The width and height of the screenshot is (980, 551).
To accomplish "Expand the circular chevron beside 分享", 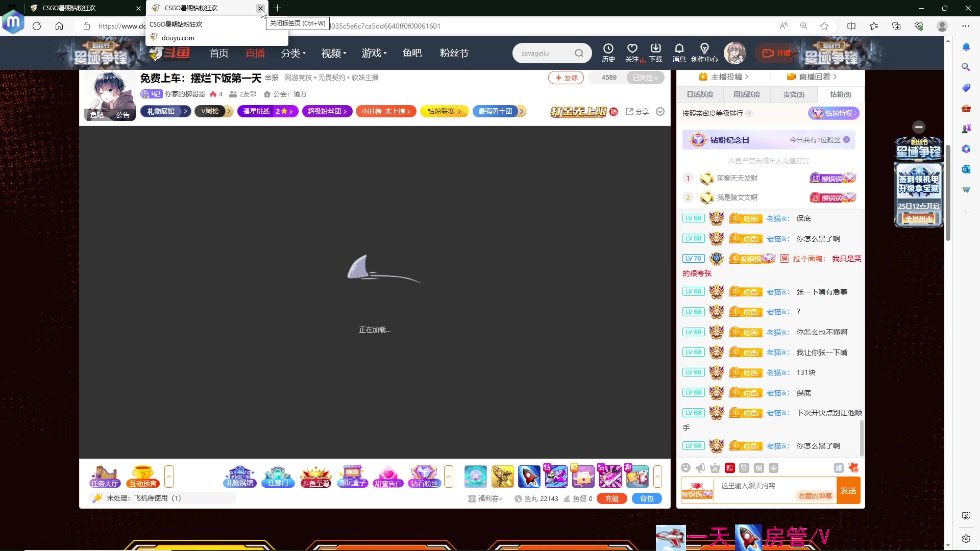I will 660,112.
